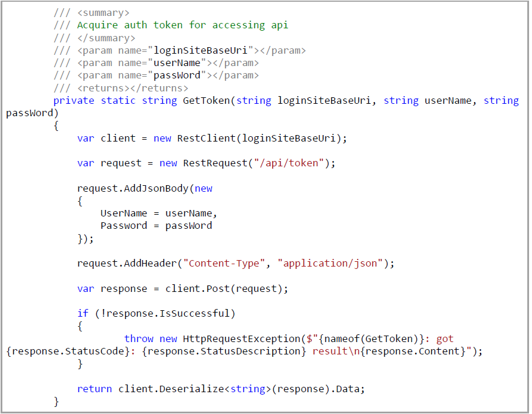This screenshot has width=532, height=414.
Task: Click the return keyword
Action: click(x=94, y=389)
